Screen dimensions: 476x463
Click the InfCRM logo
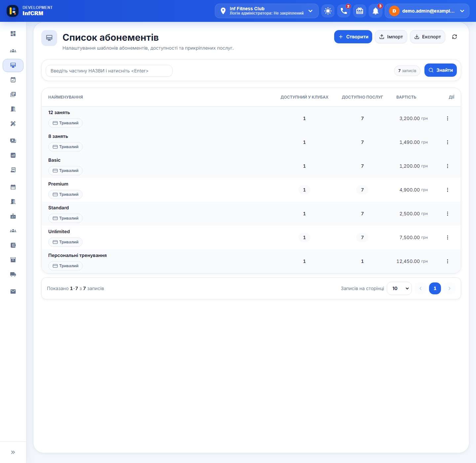coord(13,11)
